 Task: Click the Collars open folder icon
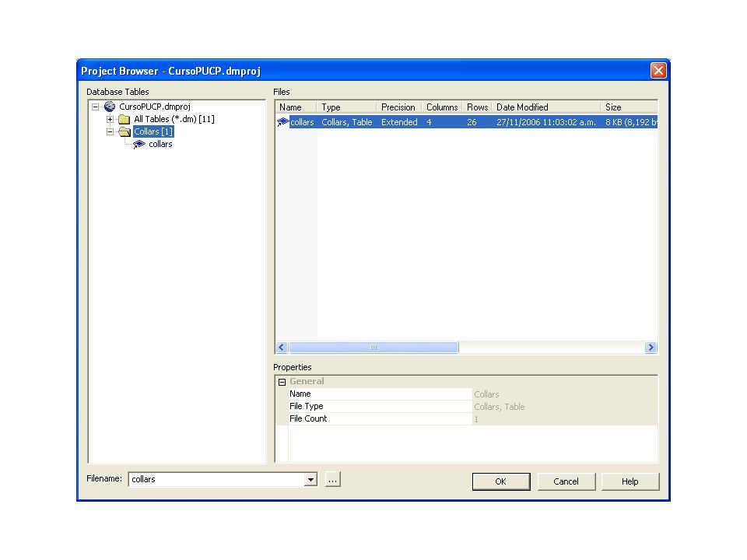point(124,131)
